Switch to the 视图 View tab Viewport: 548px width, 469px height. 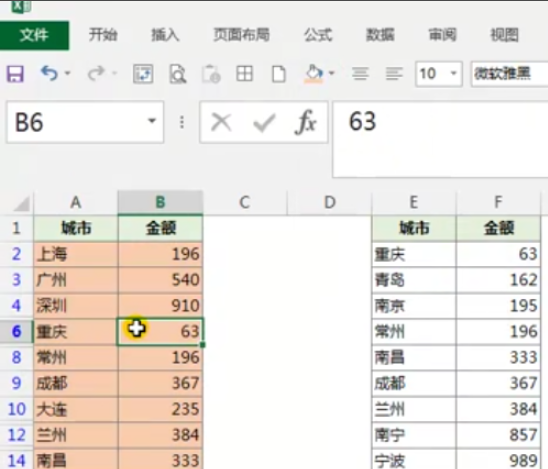pyautogui.click(x=504, y=35)
